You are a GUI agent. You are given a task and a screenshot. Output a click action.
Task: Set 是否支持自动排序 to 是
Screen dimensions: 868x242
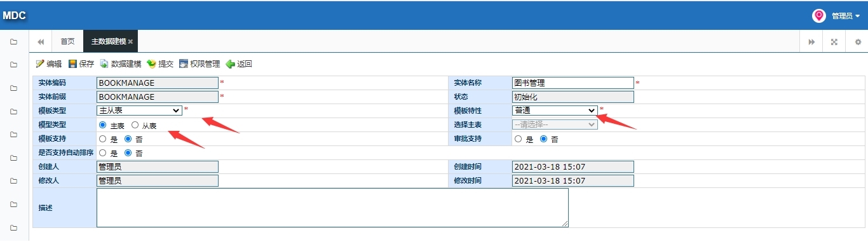[103, 153]
